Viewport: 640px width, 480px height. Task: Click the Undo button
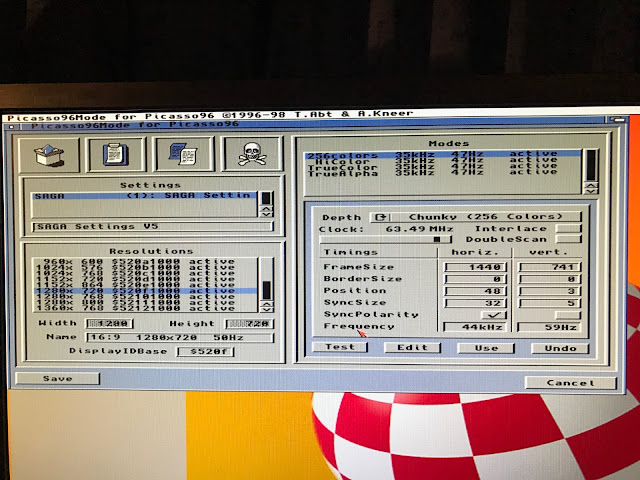pos(560,349)
